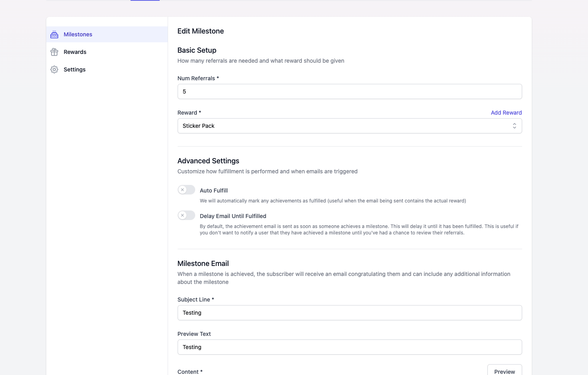Toggle the Auto Fulfill switch
588x375 pixels.
pyautogui.click(x=186, y=190)
